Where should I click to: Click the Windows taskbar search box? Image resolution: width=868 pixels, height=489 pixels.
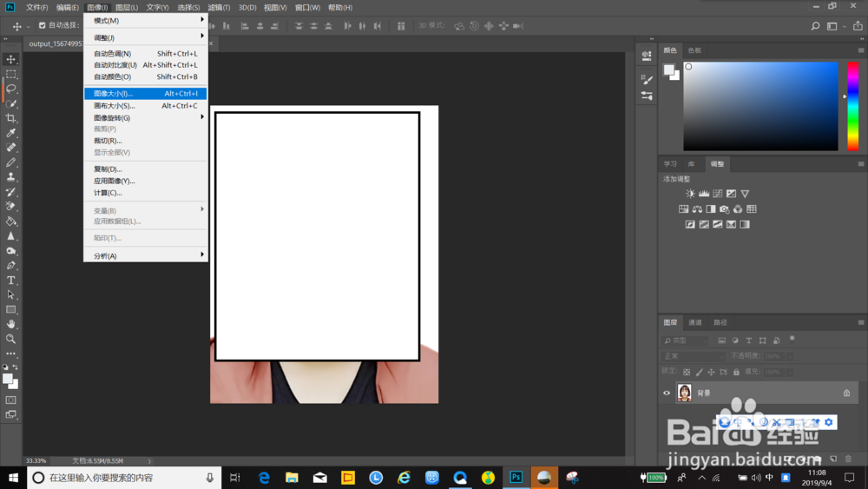click(124, 478)
